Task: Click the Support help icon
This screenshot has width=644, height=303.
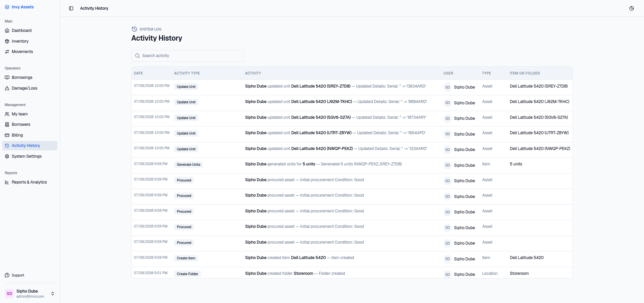Action: click(x=7, y=275)
